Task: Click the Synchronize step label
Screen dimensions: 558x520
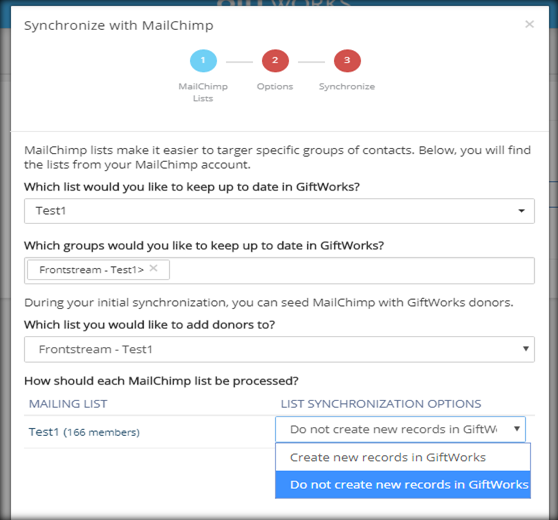Action: coord(347,86)
